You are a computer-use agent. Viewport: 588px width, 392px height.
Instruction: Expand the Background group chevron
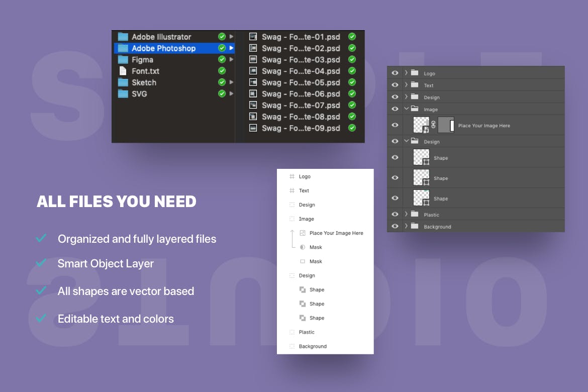[406, 226]
